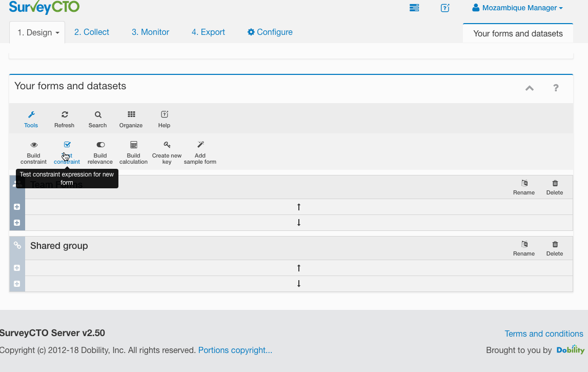
Task: Move Team Forms group up
Action: tap(299, 207)
